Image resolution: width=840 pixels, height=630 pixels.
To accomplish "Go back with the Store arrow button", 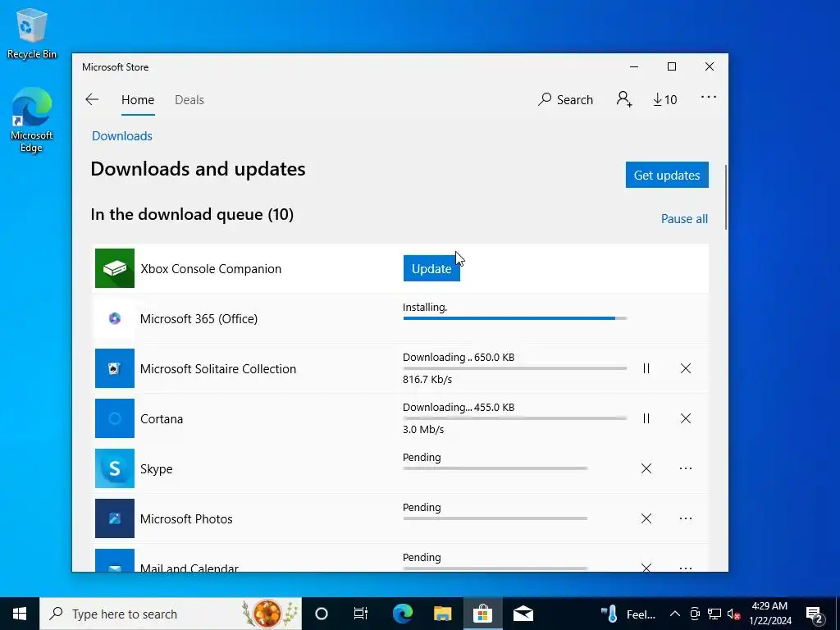I will [x=92, y=99].
